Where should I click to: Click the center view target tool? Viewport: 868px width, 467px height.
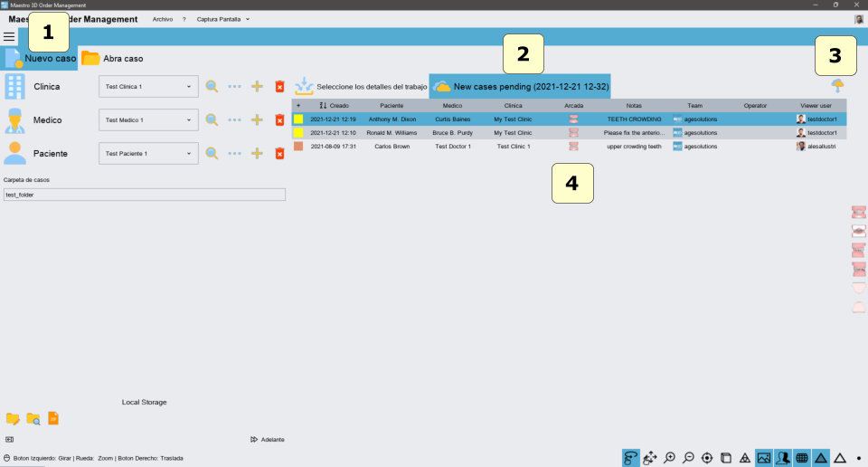click(707, 458)
